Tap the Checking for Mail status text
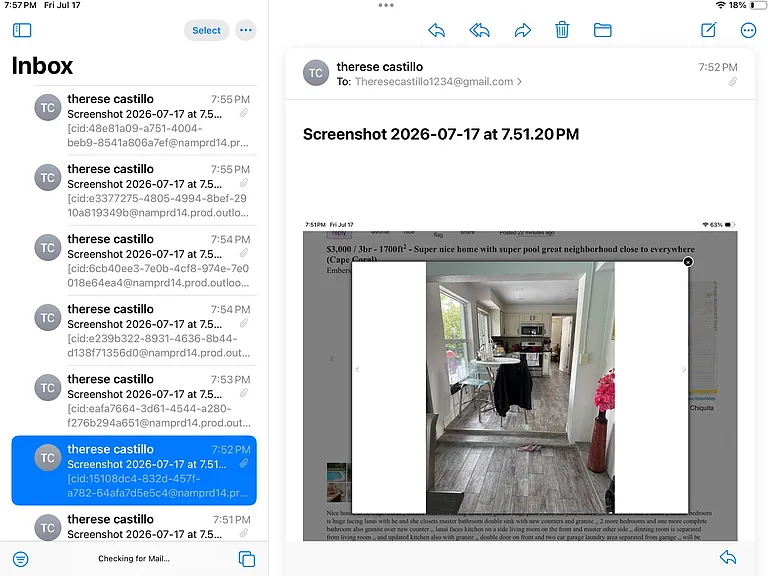Image resolution: width=768 pixels, height=576 pixels. pos(134,558)
